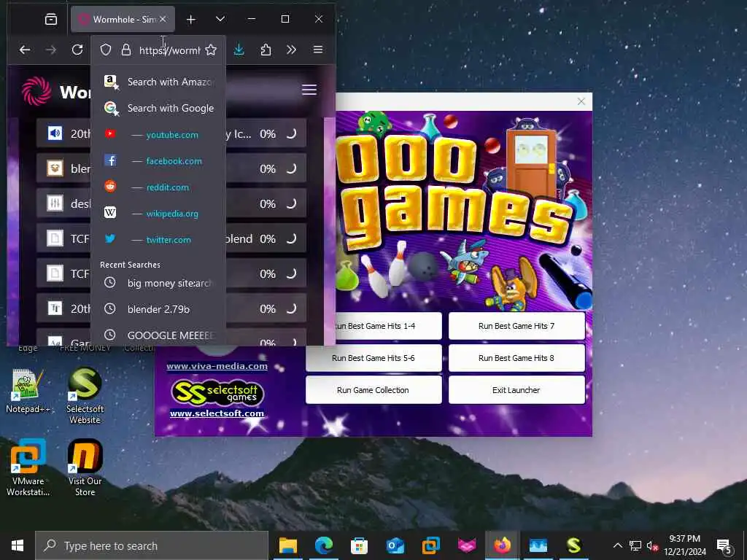The height and width of the screenshot is (560, 747).
Task: Click Run Best Game Hits 7
Action: (516, 326)
